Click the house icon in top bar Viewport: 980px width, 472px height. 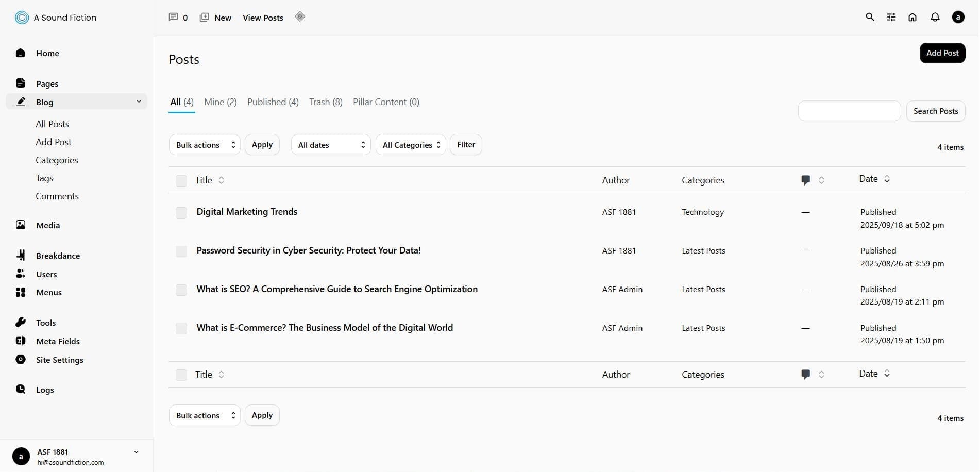pyautogui.click(x=912, y=17)
